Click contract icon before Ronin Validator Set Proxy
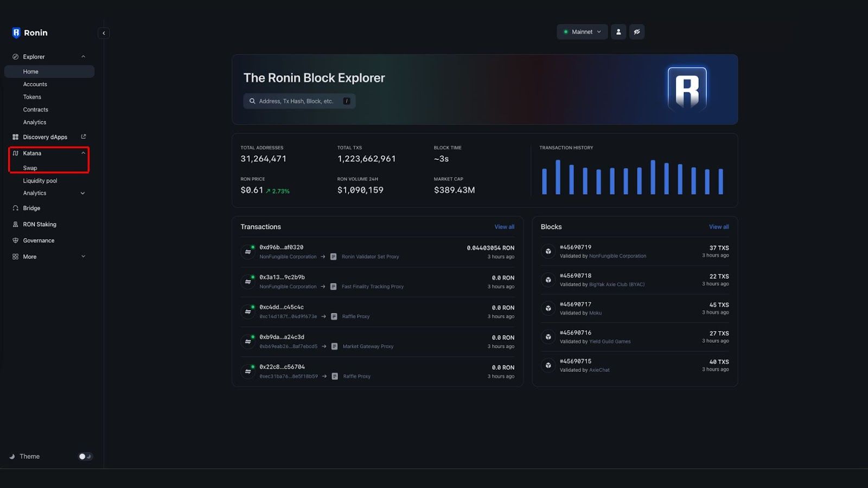Screen dimensions: 868x488 pyautogui.click(x=334, y=257)
